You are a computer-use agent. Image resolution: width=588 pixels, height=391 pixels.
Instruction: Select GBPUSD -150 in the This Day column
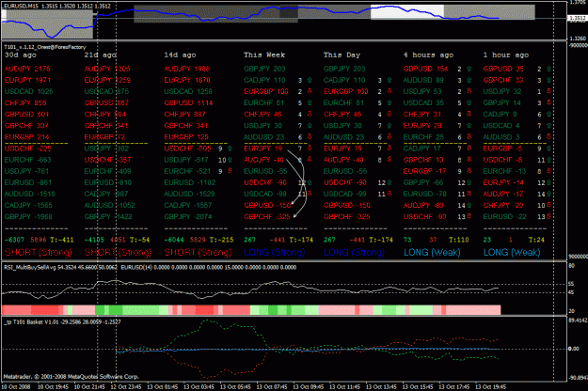pos(347,205)
